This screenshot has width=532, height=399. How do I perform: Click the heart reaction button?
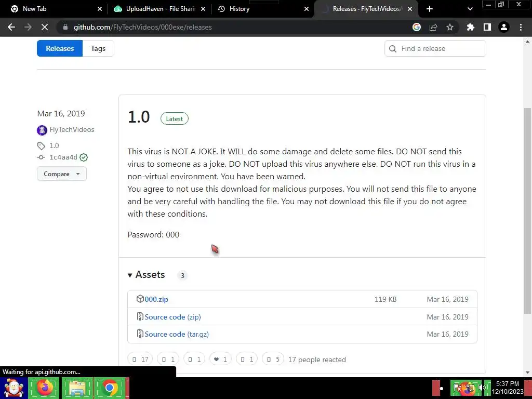(220, 359)
